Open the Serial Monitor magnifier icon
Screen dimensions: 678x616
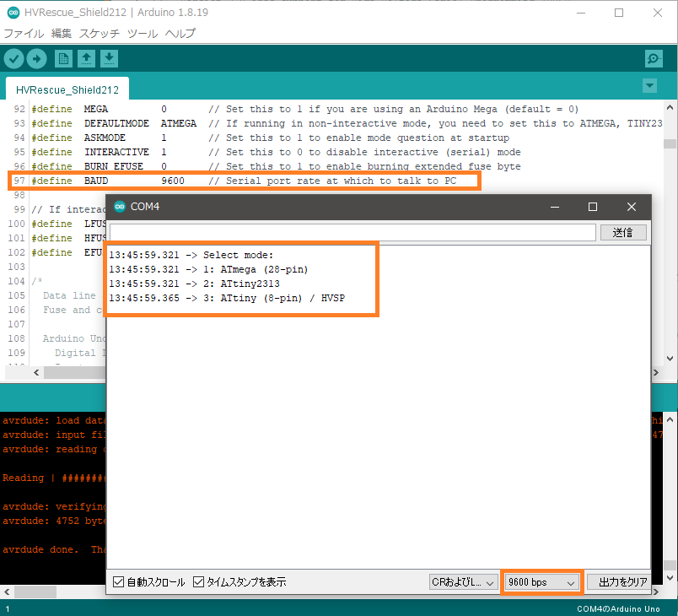[654, 58]
